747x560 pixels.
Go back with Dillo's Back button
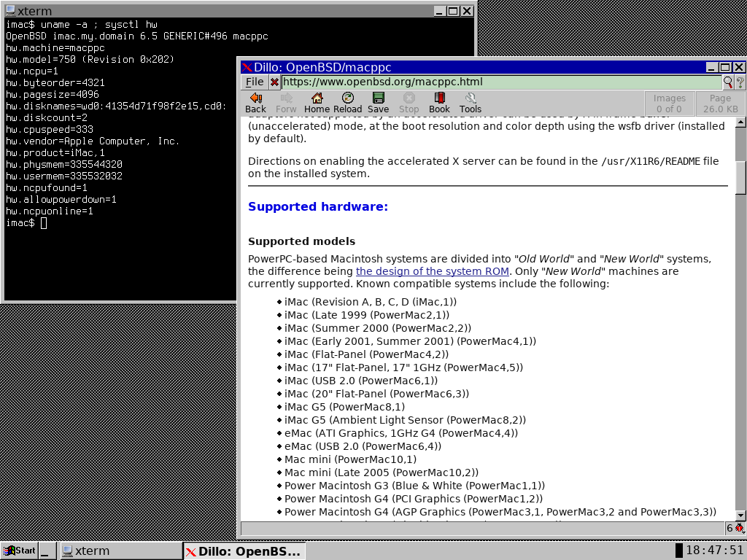coord(255,103)
